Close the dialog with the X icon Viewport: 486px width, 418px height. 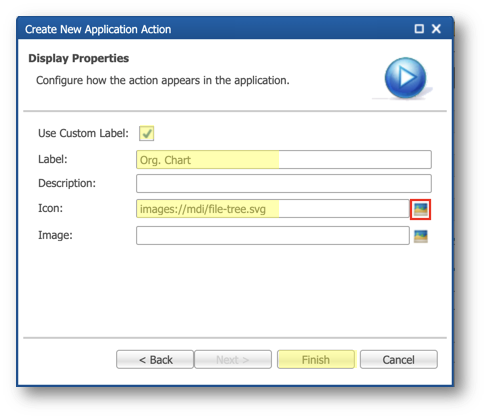click(436, 29)
